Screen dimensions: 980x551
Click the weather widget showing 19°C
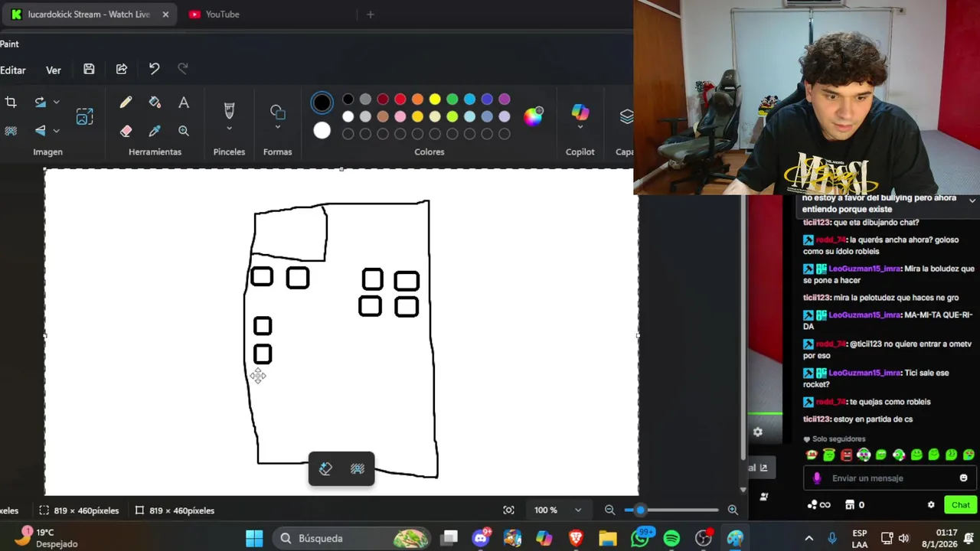(x=47, y=537)
